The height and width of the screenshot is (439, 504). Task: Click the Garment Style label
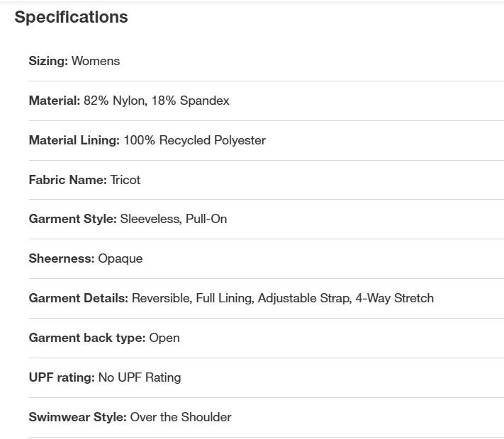72,219
